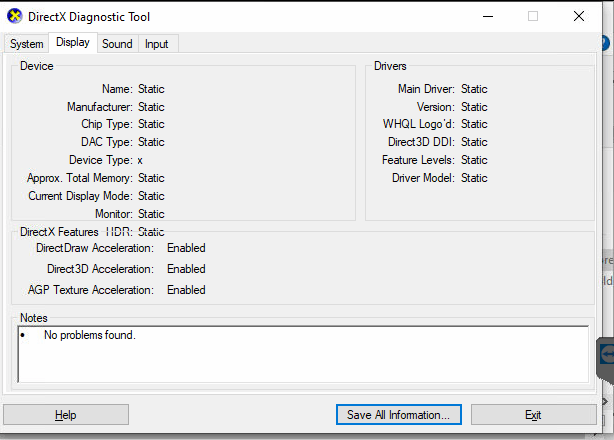This screenshot has height=440, width=614.
Task: Click the Monitor label
Action: tap(114, 214)
